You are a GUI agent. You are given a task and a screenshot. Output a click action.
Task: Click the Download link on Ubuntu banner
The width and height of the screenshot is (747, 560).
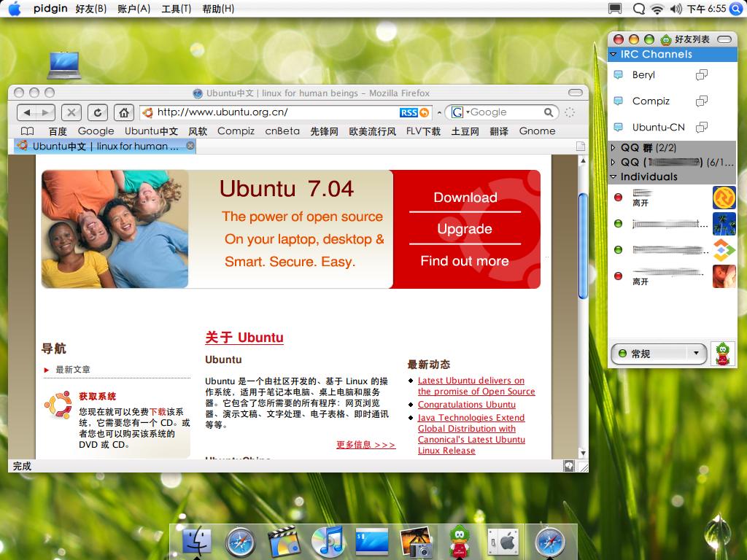coord(465,197)
